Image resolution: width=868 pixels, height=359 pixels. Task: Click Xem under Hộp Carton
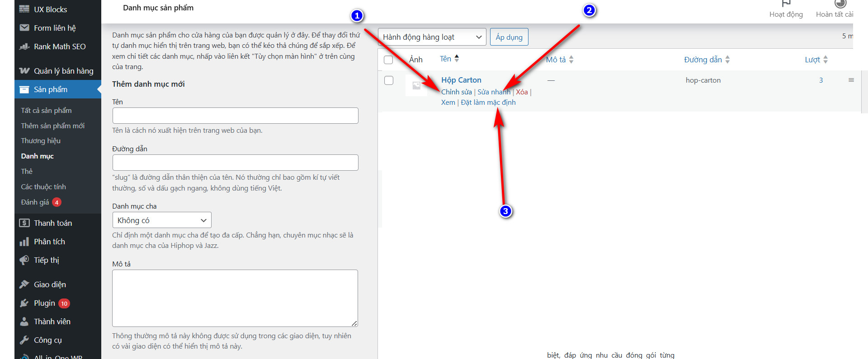(x=448, y=103)
